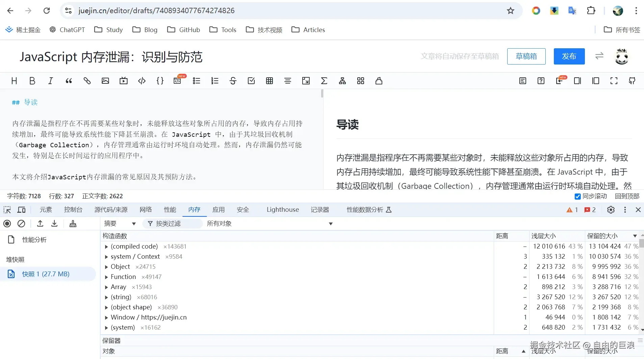This screenshot has height=359, width=644.
Task: Toggle bold formatting in editor toolbar
Action: tap(32, 81)
